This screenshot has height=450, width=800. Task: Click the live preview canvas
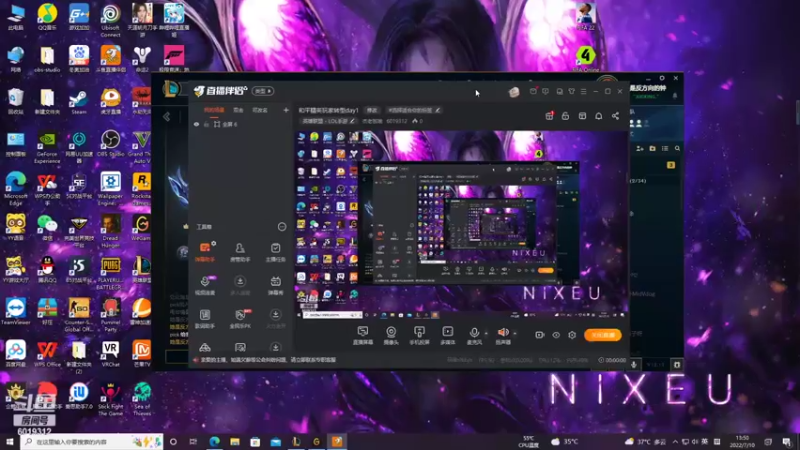(461, 225)
